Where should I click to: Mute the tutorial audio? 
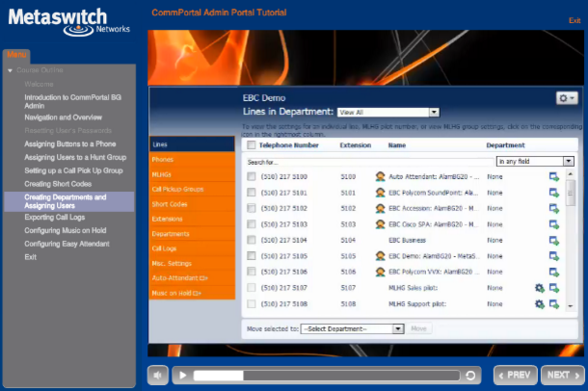click(x=158, y=375)
